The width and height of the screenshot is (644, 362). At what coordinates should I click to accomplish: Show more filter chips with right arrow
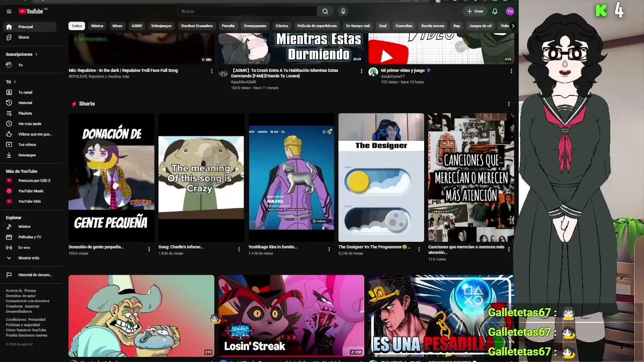click(x=513, y=26)
